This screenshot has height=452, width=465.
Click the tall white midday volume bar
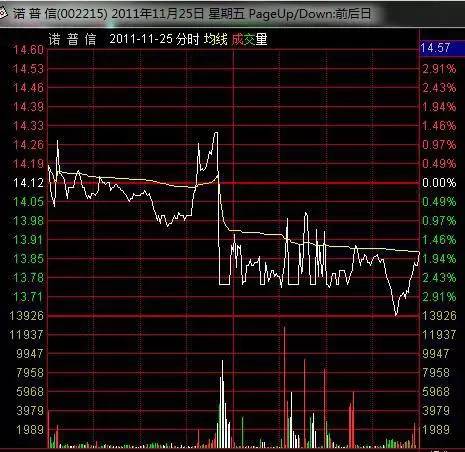(222, 404)
